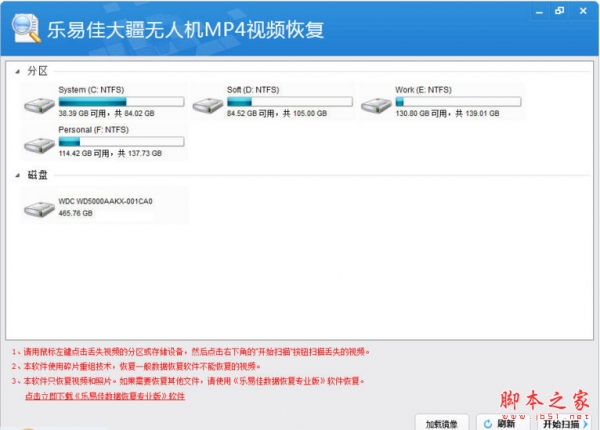Restore down the application window
Viewport: 600px width, 430px height.
pyautogui.click(x=559, y=11)
